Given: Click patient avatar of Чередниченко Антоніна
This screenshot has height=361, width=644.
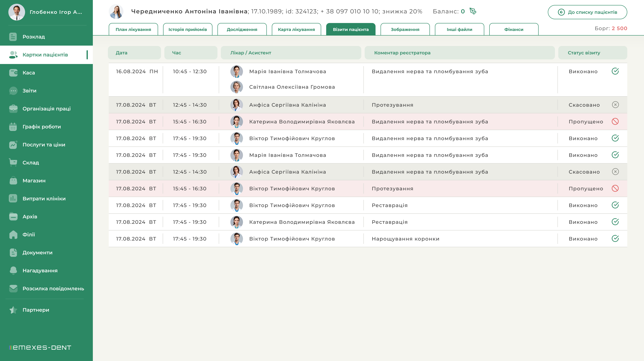Looking at the screenshot, I should [116, 12].
